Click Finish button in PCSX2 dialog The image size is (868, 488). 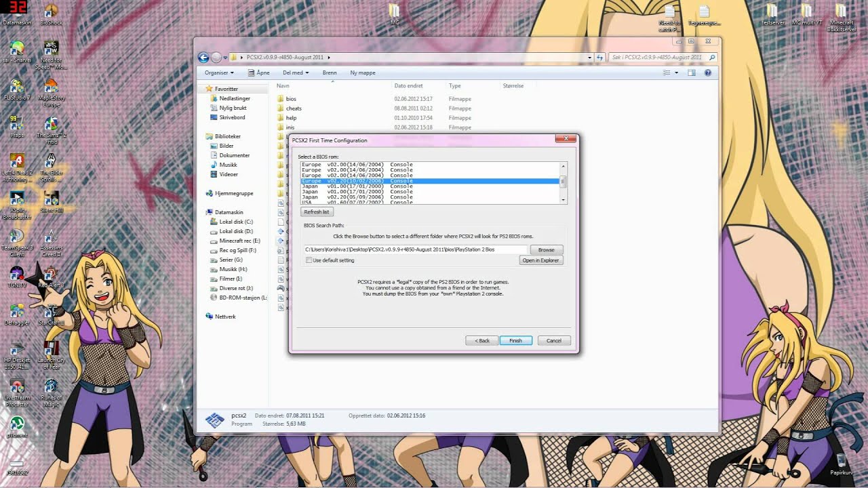515,340
